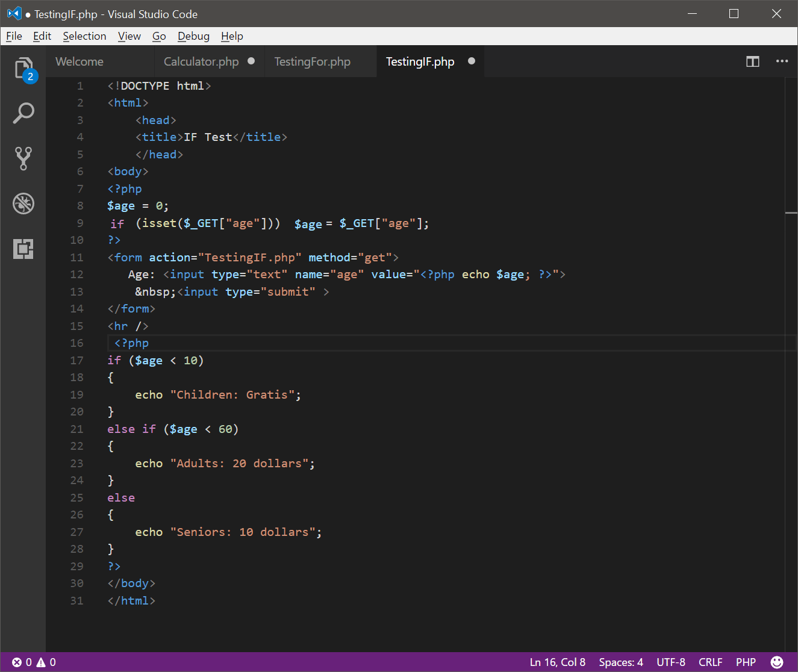Open the Explorer view in activity bar
The image size is (798, 672).
(23, 68)
